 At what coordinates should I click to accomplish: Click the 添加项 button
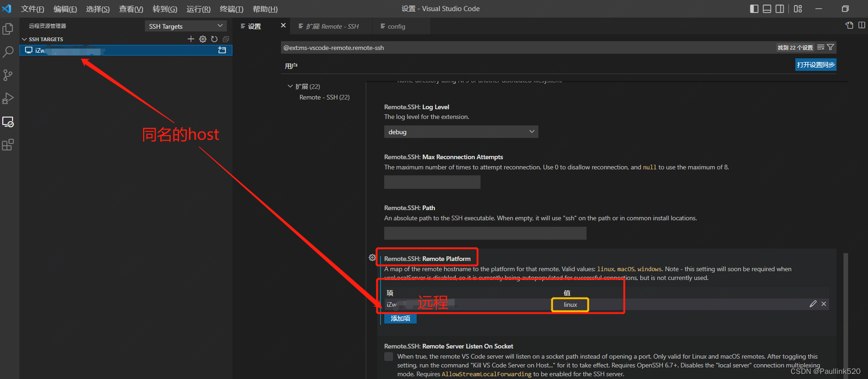point(400,318)
